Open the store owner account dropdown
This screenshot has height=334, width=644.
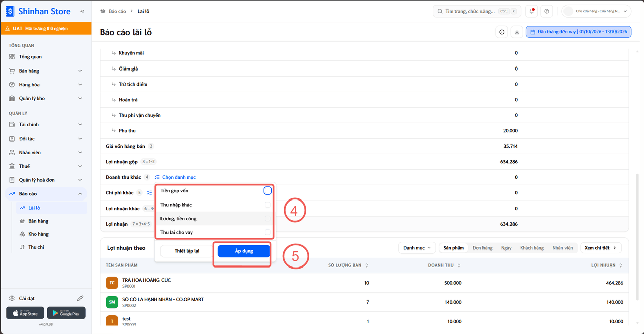[x=597, y=11]
